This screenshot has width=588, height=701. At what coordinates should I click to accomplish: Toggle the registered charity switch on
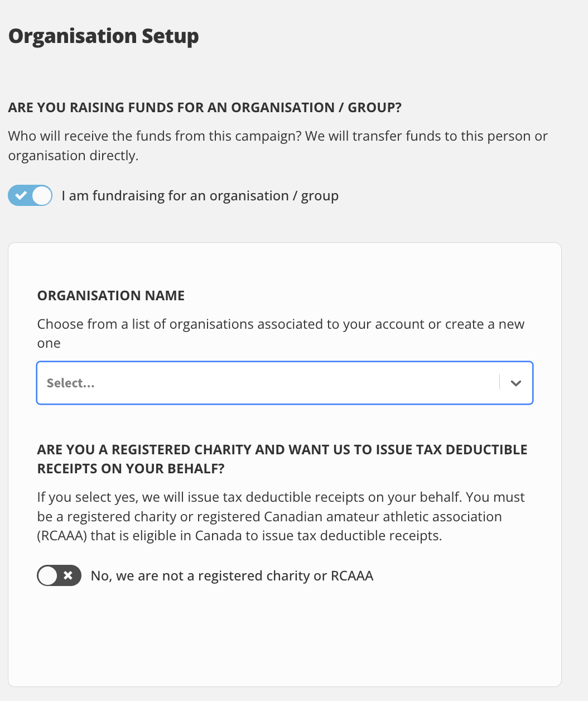pos(59,575)
